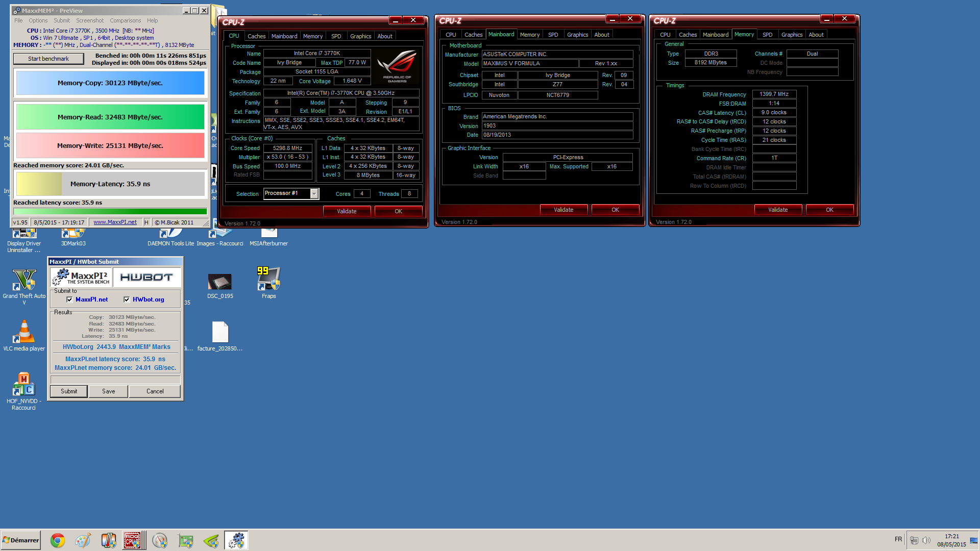The height and width of the screenshot is (551, 980).
Task: Open the gauge app in the taskbar
Action: 160,540
